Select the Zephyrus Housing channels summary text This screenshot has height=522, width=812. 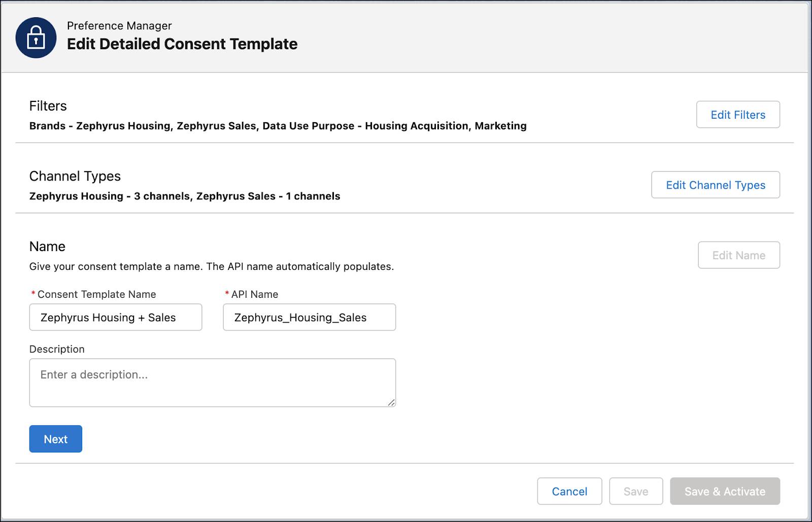point(185,196)
